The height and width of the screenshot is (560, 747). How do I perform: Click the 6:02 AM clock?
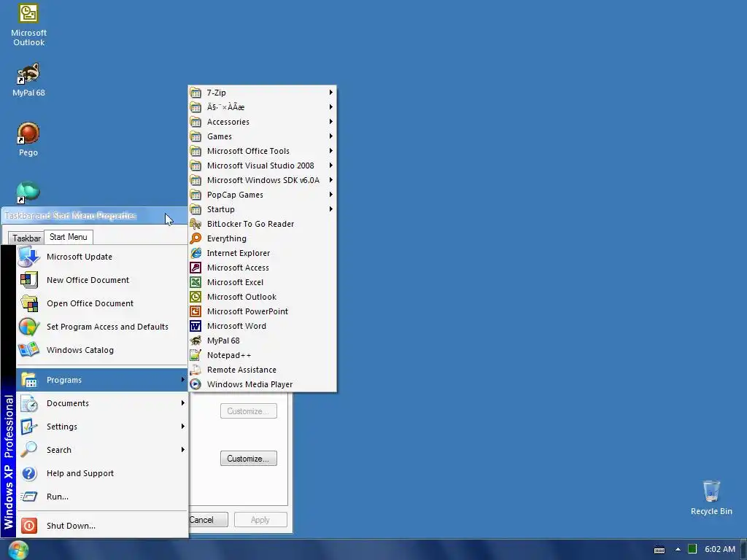click(x=720, y=549)
